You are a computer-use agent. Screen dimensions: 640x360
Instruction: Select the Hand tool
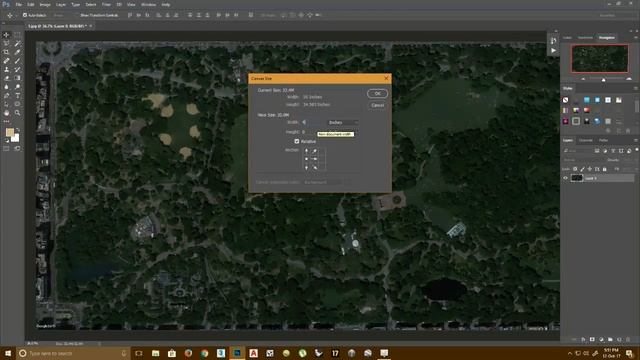pyautogui.click(x=6, y=113)
